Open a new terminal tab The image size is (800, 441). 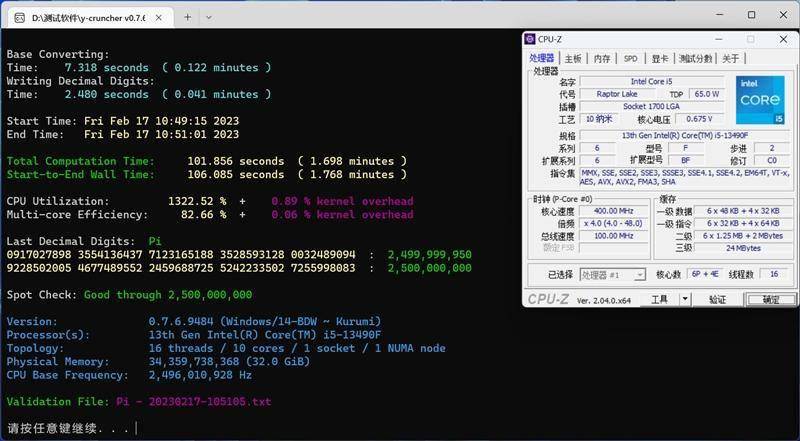pyautogui.click(x=188, y=17)
